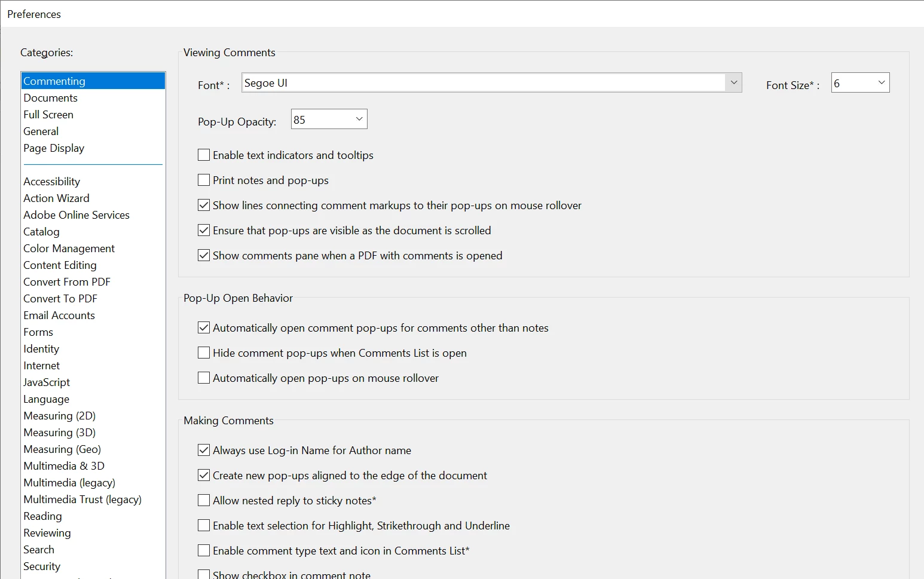
Task: Select Email Accounts category
Action: (x=93, y=315)
